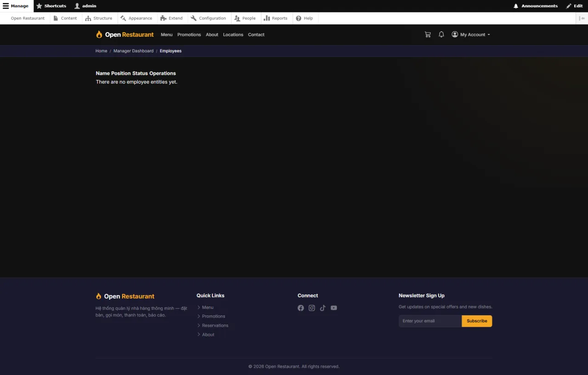This screenshot has height=375, width=588.
Task: Toggle the Edit pencil mode
Action: click(574, 6)
